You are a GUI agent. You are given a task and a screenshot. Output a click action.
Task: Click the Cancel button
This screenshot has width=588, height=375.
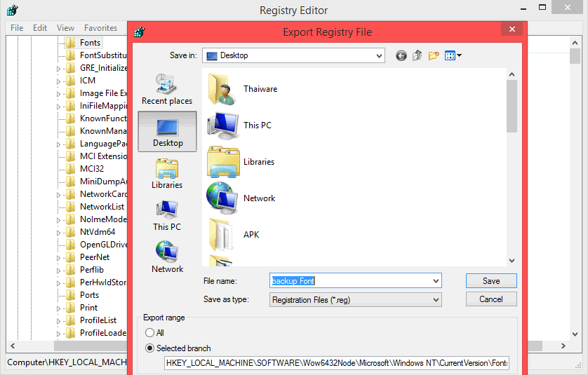tap(491, 299)
